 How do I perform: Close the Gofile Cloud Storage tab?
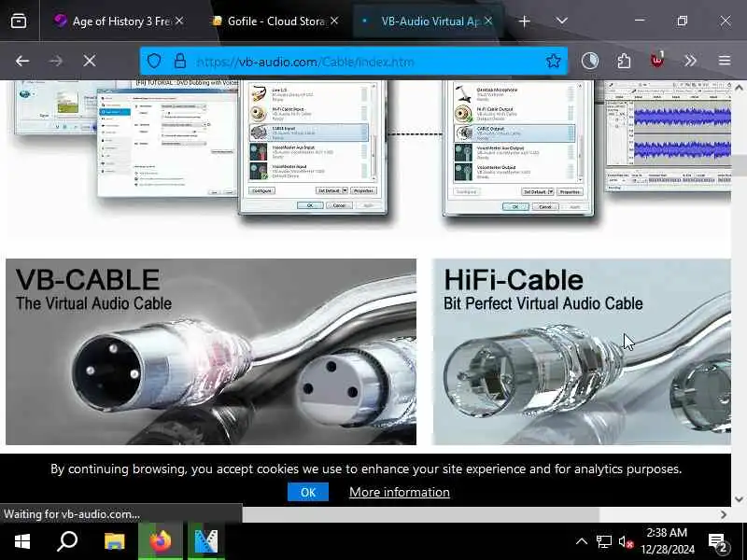tap(334, 21)
